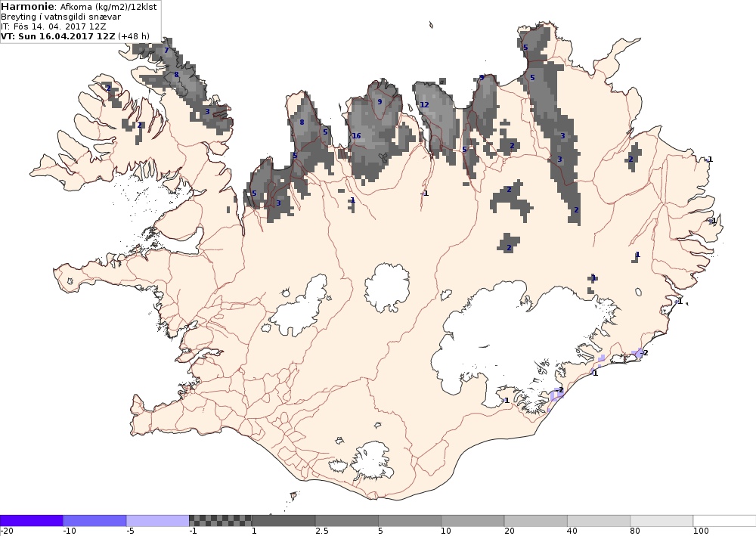Click the 10 to 20 legend swatch
Screen dimensions: 756x536
click(472, 521)
